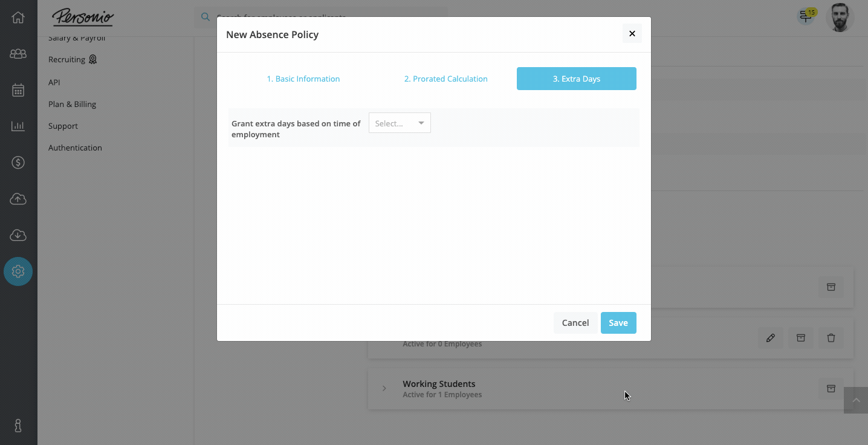Viewport: 868px width, 445px height.
Task: Switch to Prorated Calculation step tab
Action: pyautogui.click(x=446, y=79)
